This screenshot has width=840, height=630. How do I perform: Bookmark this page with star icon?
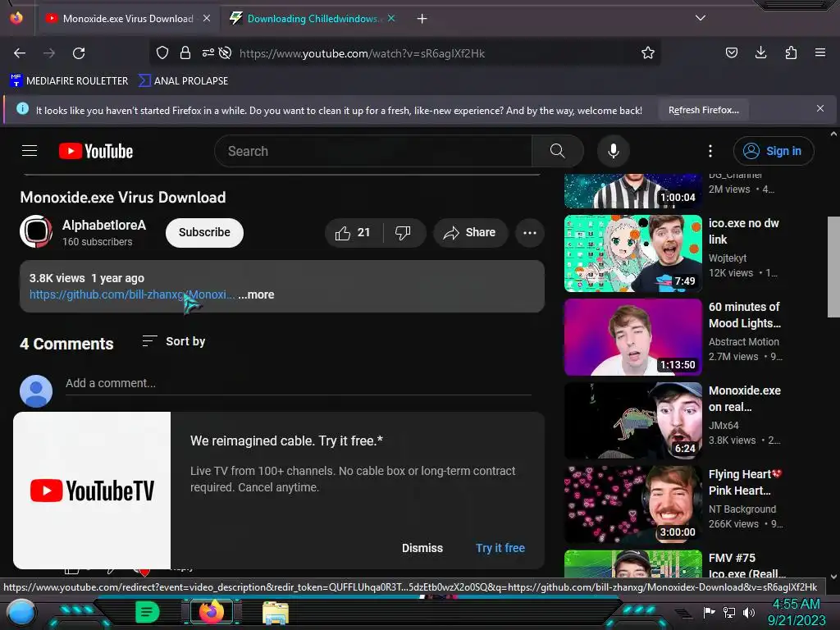click(x=648, y=52)
